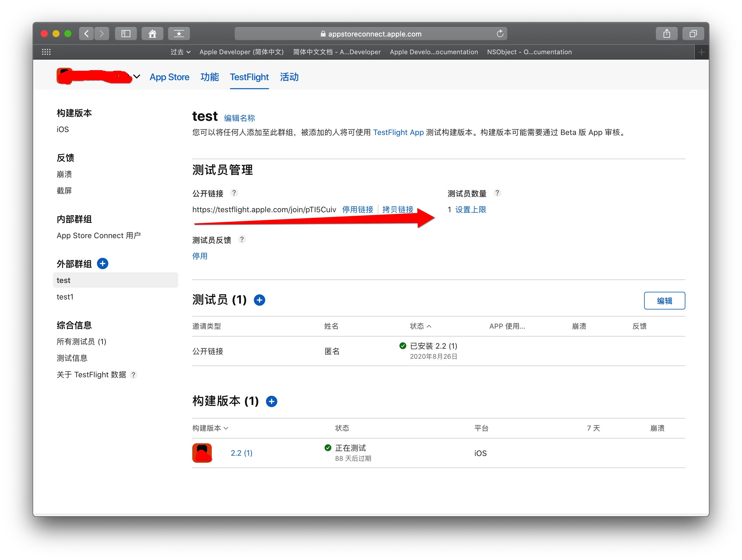The width and height of the screenshot is (742, 560).
Task: Open NSObject - O...cumentation bookmark
Action: click(529, 52)
